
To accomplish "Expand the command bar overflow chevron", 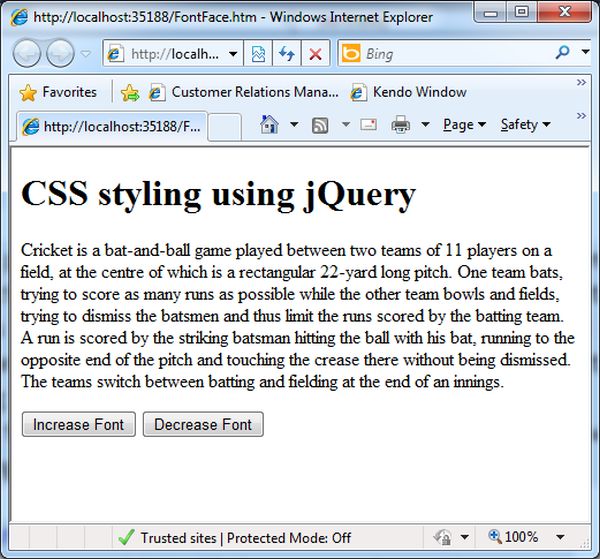I will click(x=581, y=116).
